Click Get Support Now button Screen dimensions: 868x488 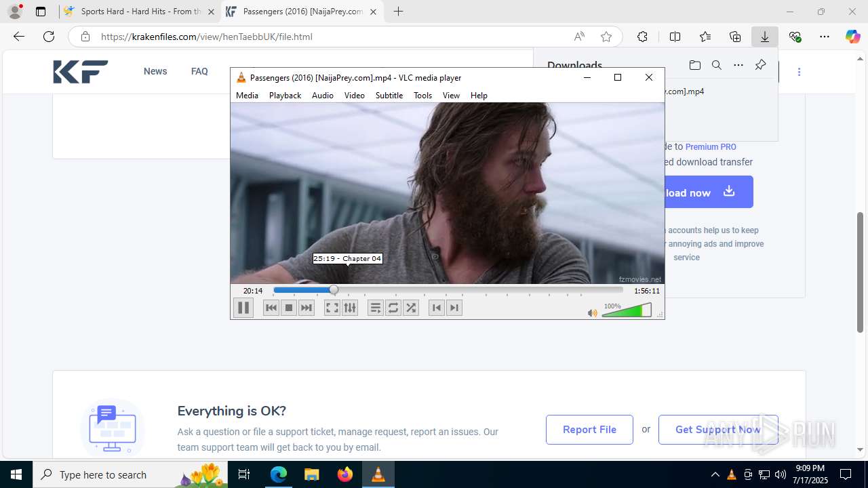pos(718,430)
